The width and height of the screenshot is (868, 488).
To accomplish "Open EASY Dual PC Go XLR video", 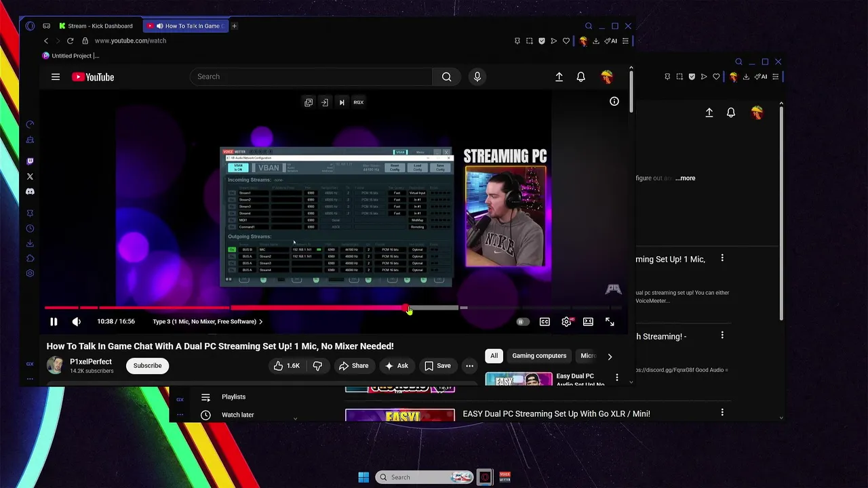I will [556, 413].
